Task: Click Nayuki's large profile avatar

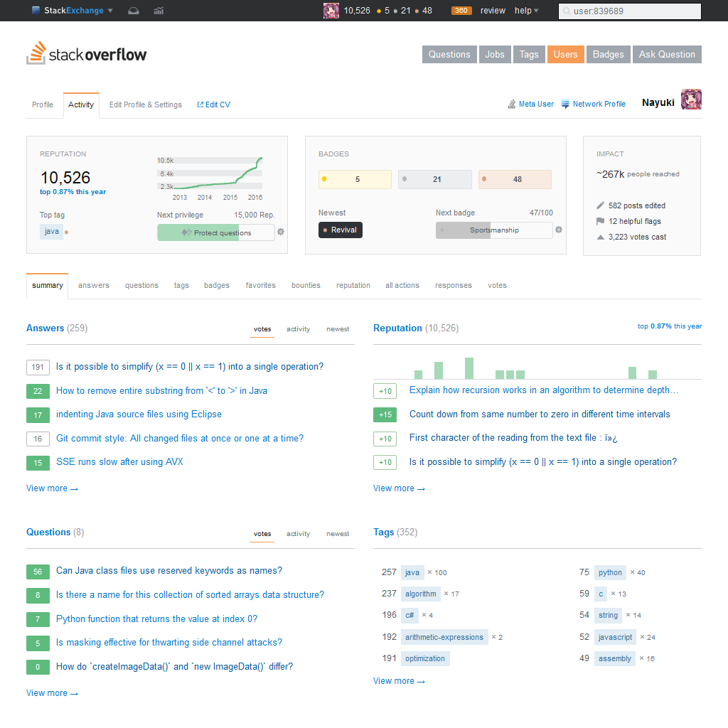Action: pyautogui.click(x=691, y=100)
